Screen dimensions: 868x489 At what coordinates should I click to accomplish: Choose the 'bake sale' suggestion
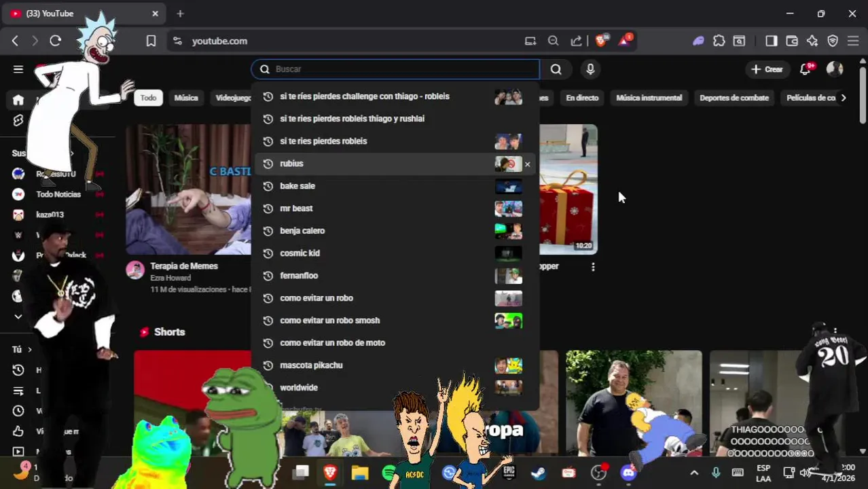(x=396, y=186)
